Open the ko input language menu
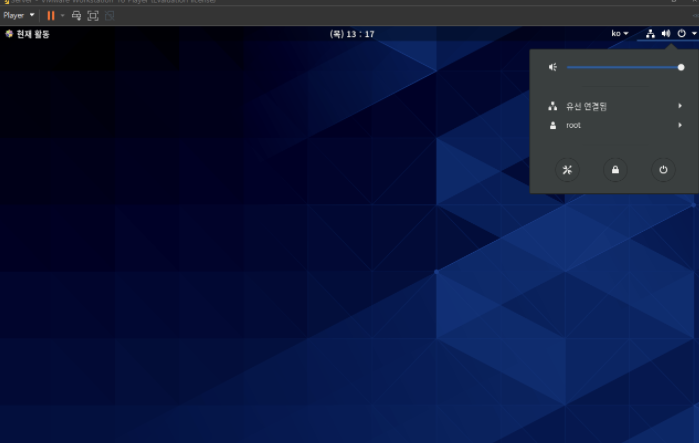This screenshot has width=699, height=443. (620, 33)
